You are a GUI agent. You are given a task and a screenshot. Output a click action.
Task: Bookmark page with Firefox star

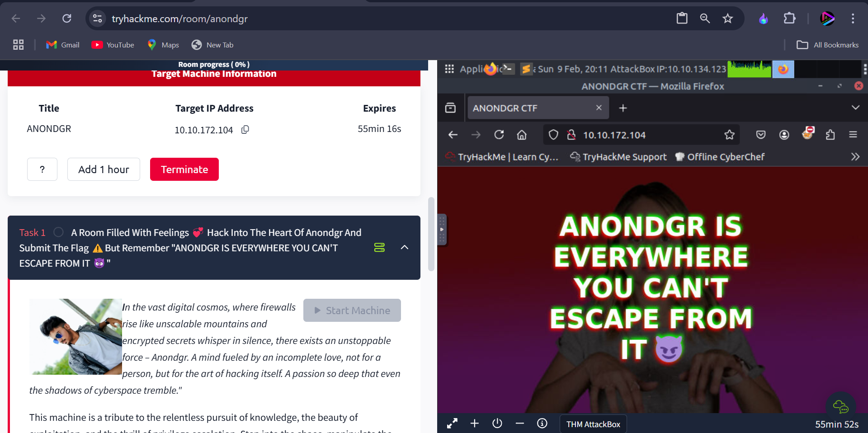click(x=729, y=135)
